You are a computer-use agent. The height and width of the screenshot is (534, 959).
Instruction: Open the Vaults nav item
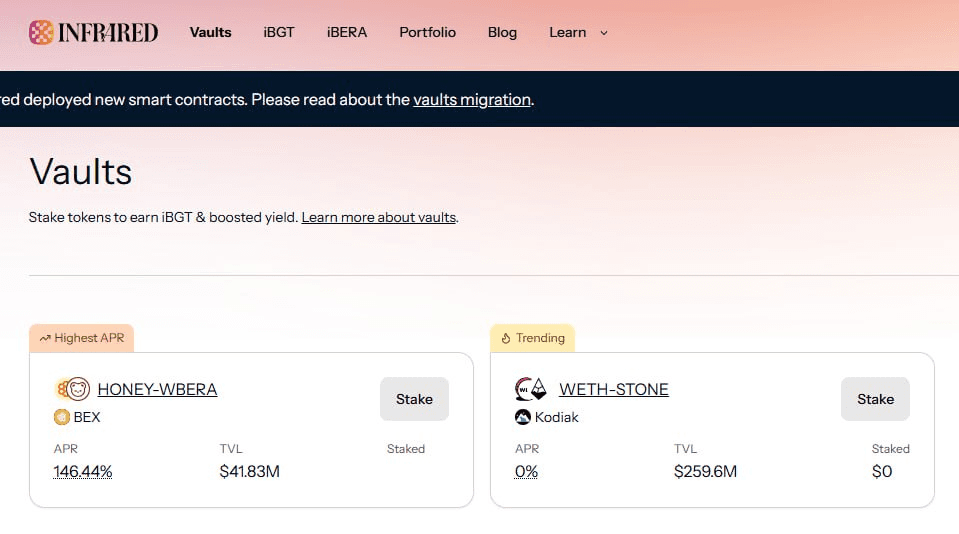[210, 32]
